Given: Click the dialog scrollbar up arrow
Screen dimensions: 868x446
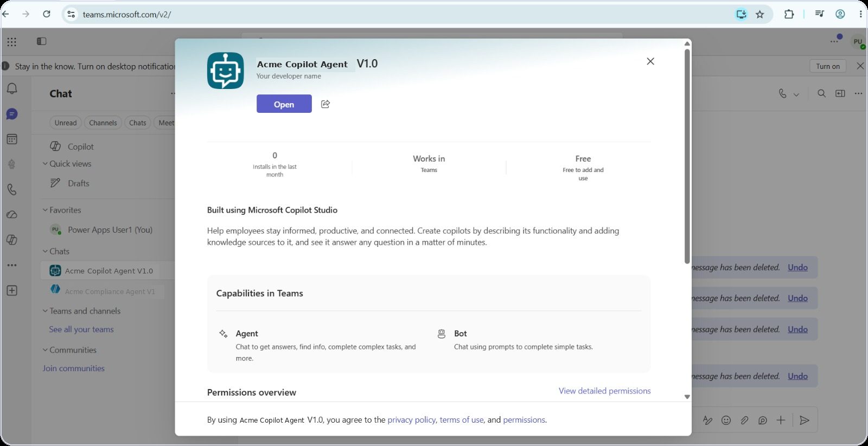Looking at the screenshot, I should (687, 43).
